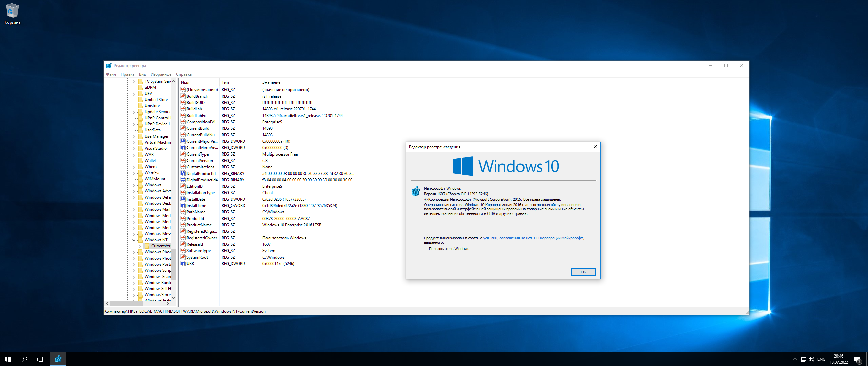868x366 pixels.
Task: Click the Windows NT folder icon
Action: (141, 240)
